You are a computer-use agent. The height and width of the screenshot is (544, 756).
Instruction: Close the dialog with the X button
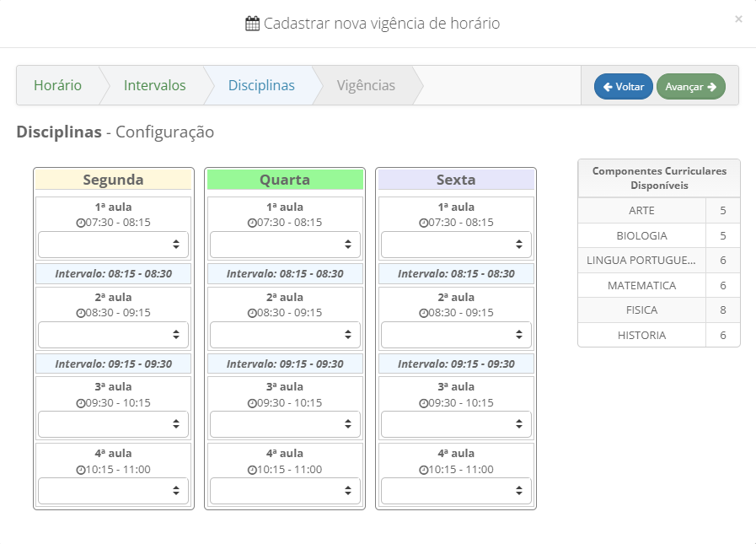pyautogui.click(x=738, y=19)
